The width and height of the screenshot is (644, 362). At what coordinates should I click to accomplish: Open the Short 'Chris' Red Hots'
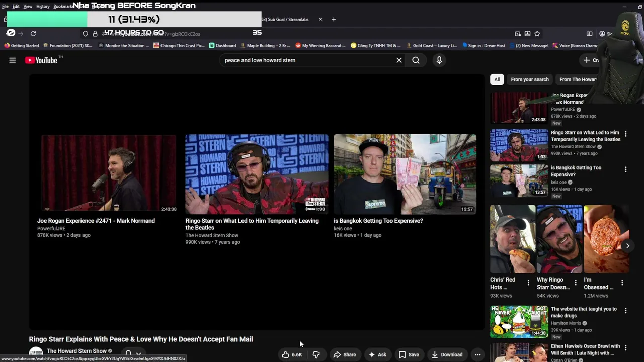pyautogui.click(x=513, y=239)
